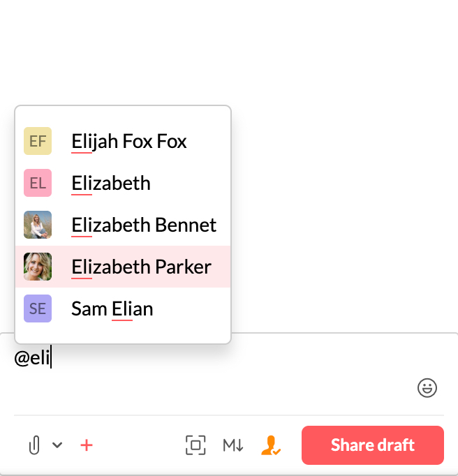
Task: Click the pink EL initials avatar
Action: click(38, 184)
